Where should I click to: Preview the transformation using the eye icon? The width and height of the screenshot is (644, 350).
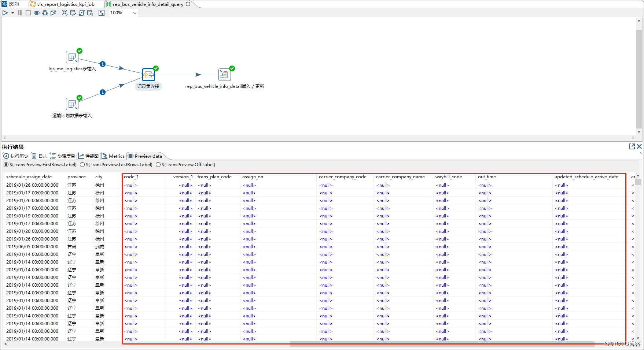(x=37, y=13)
